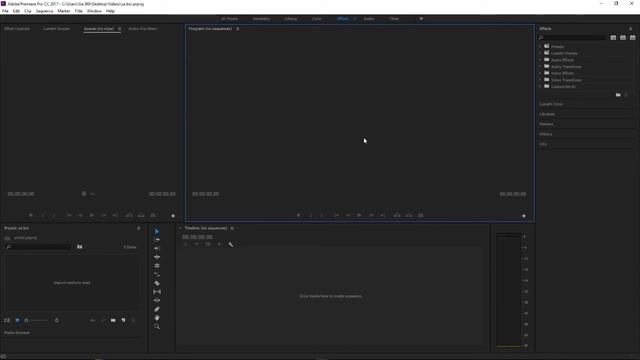Switch to the Editing workspace

[x=291, y=19]
